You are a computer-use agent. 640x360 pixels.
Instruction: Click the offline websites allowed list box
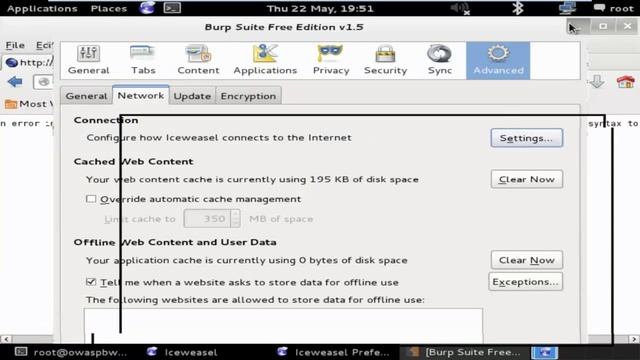click(x=283, y=326)
